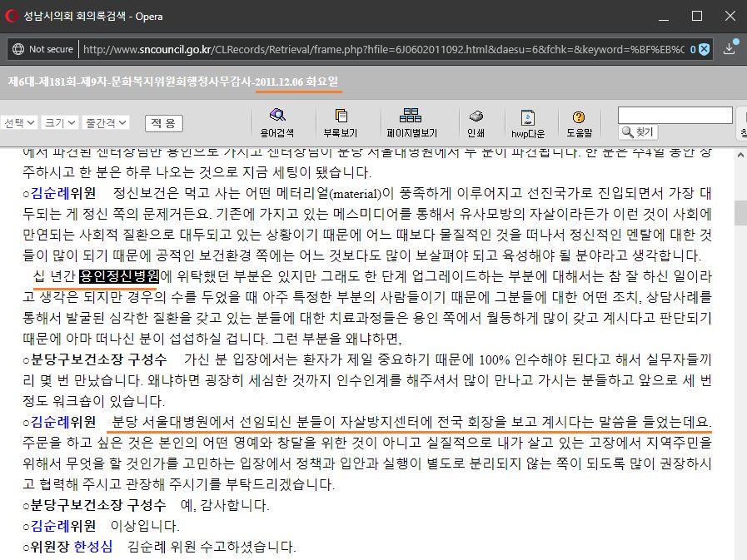747x560 pixels.
Task: Click inside the search text field
Action: [x=676, y=114]
